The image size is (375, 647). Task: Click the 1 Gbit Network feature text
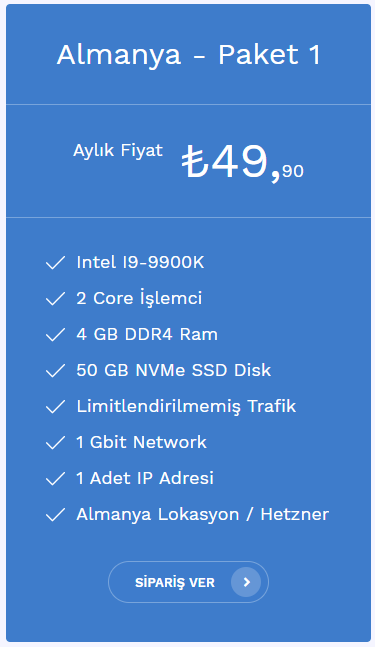click(x=142, y=442)
